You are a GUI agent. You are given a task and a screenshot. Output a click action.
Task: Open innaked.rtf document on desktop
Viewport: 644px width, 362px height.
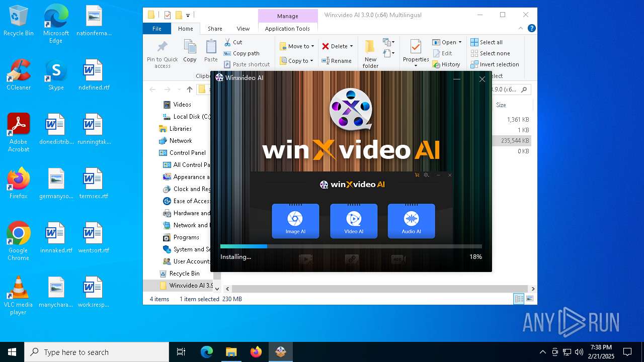(x=56, y=237)
